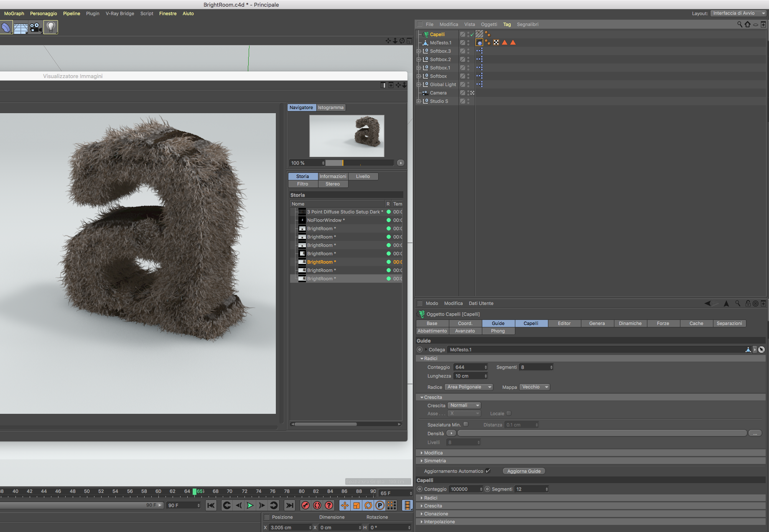The width and height of the screenshot is (769, 532).
Task: Open the Finestre menu
Action: (168, 14)
